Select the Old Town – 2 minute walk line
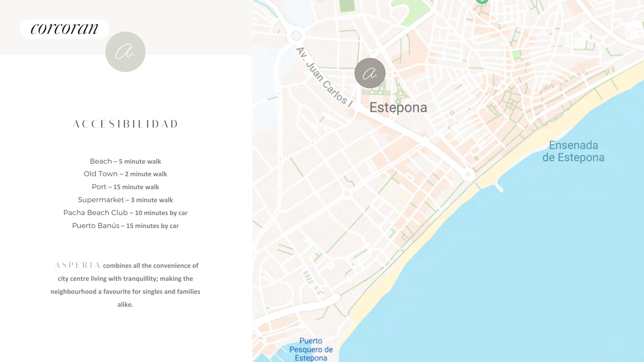This screenshot has height=362, width=644. 125,174
